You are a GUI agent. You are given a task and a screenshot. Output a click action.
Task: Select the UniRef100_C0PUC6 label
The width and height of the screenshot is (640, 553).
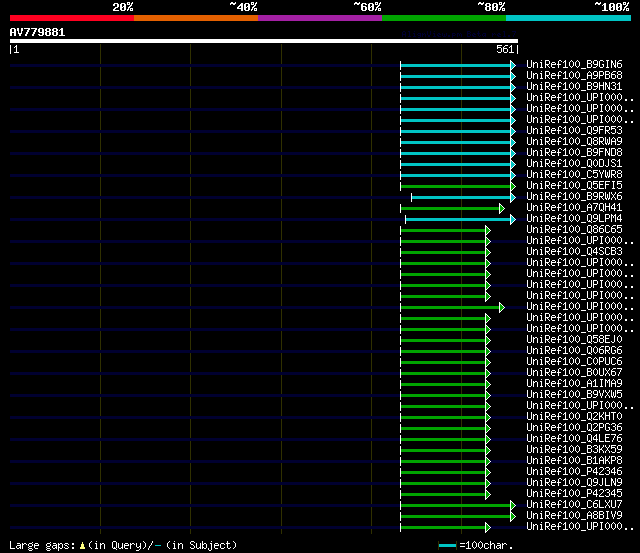[x=574, y=361]
